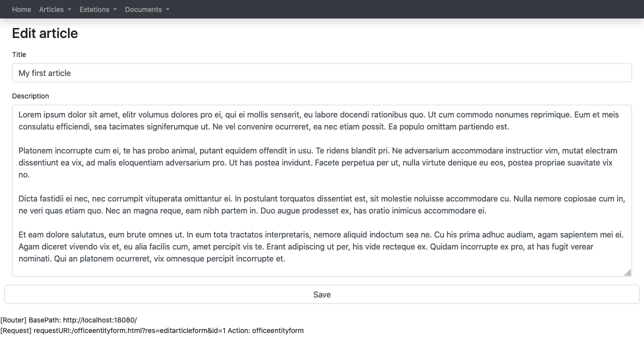The image size is (644, 348).
Task: Click the caret arrow beside Extetions
Action: [114, 9]
